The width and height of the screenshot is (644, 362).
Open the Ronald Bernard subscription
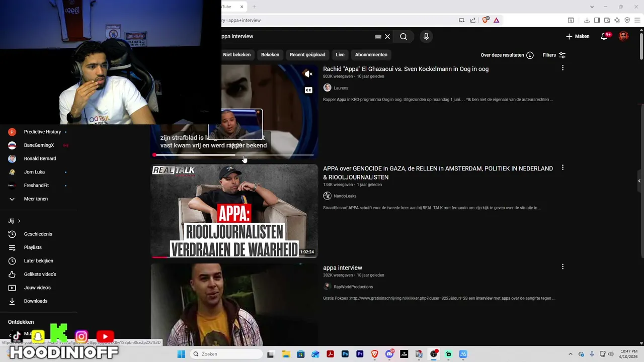pyautogui.click(x=39, y=158)
